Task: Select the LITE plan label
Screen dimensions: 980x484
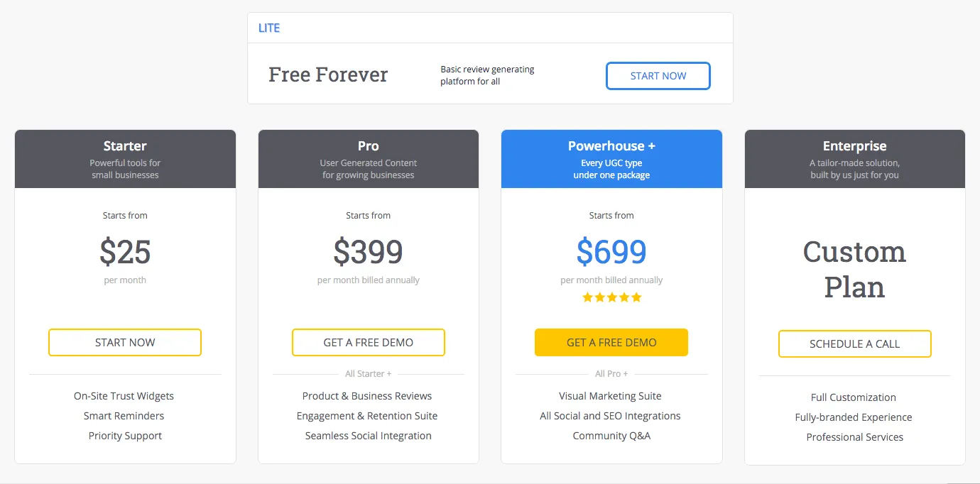Action: click(x=269, y=28)
